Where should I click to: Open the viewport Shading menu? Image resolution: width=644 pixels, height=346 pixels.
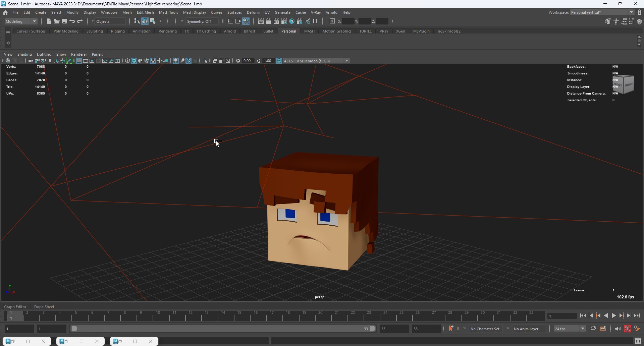[24, 54]
